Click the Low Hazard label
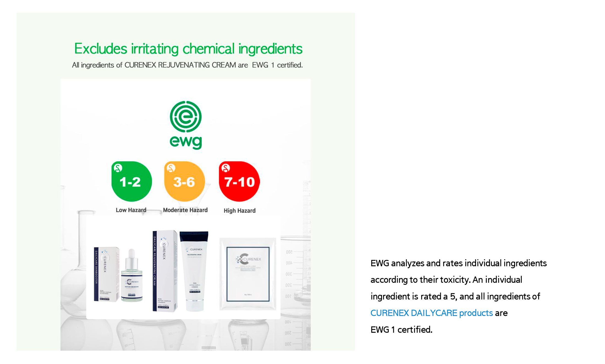Viewport: 605px width, 364px height. click(x=131, y=210)
